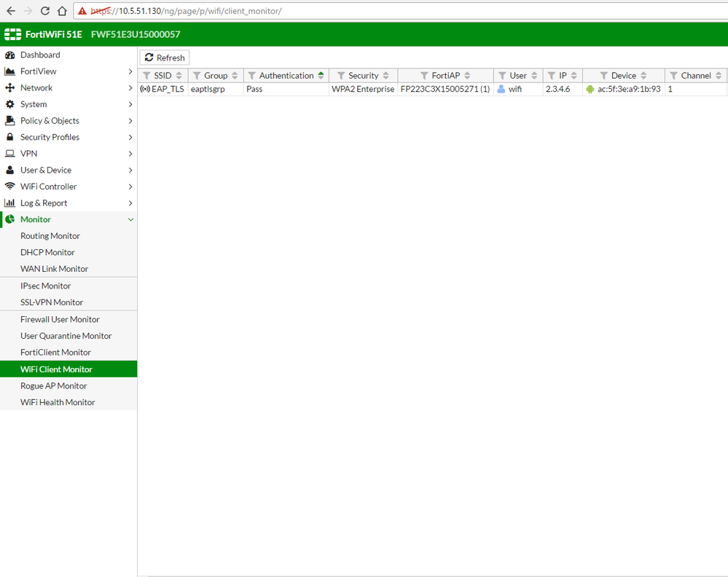This screenshot has height=577, width=728.
Task: Expand the Security Profiles chevron
Action: [130, 138]
